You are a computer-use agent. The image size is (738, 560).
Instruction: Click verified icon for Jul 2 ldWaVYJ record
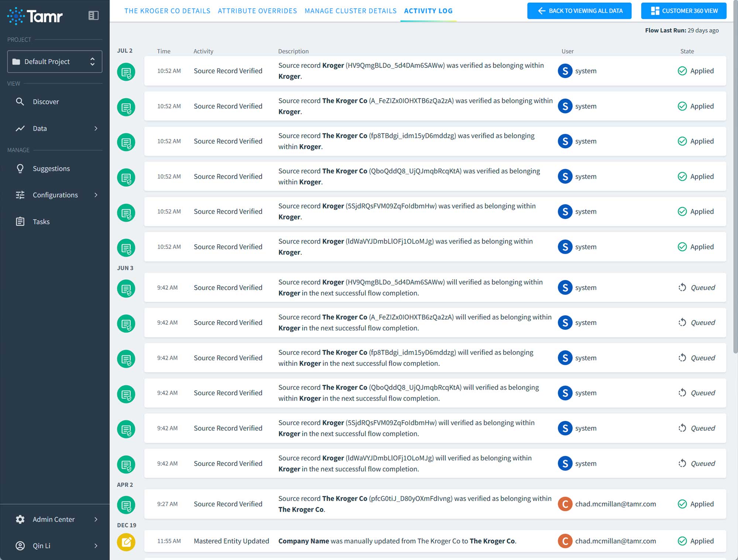point(126,248)
